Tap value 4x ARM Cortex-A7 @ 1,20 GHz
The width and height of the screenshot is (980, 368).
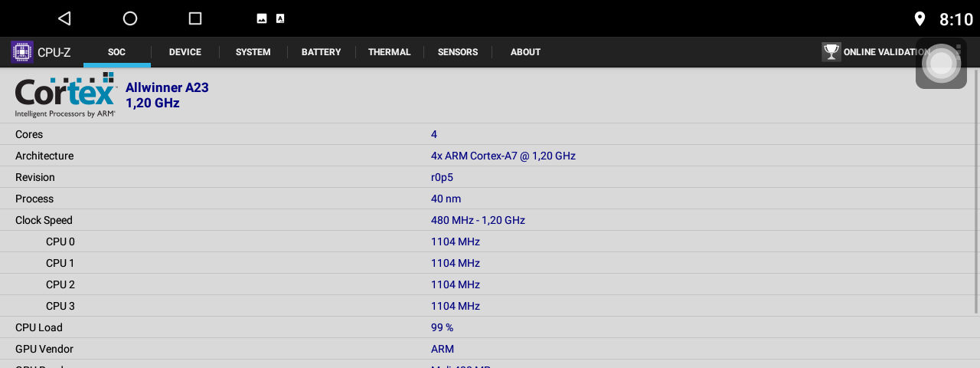pos(503,156)
